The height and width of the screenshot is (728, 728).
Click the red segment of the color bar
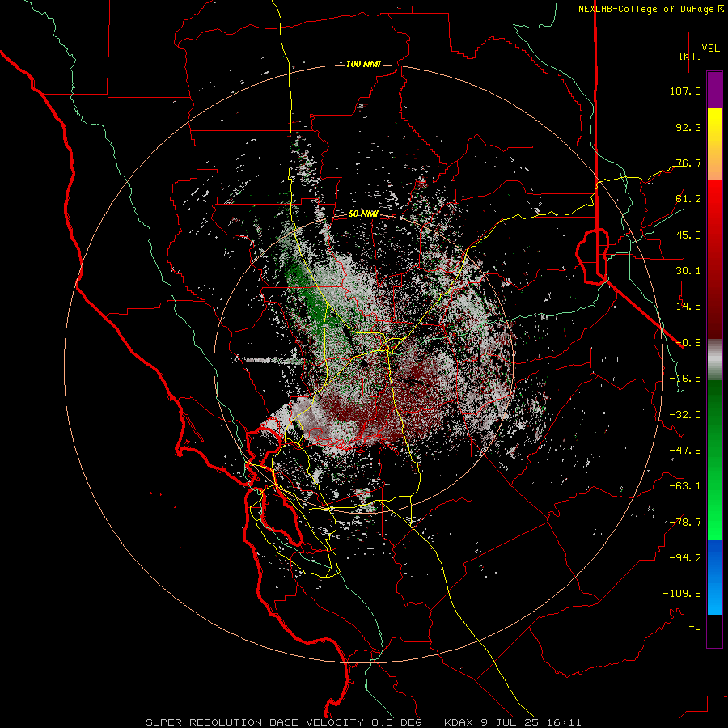click(x=714, y=259)
